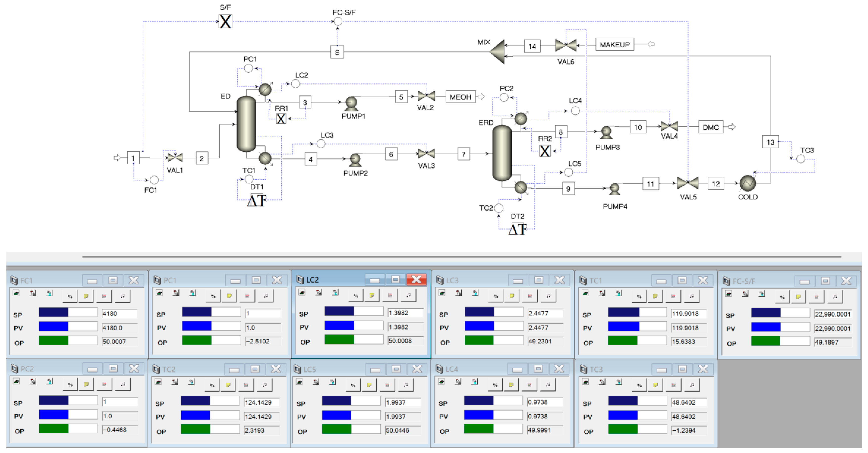Click the MAKEUP stream label box
This screenshot has width=868, height=453.
(615, 45)
